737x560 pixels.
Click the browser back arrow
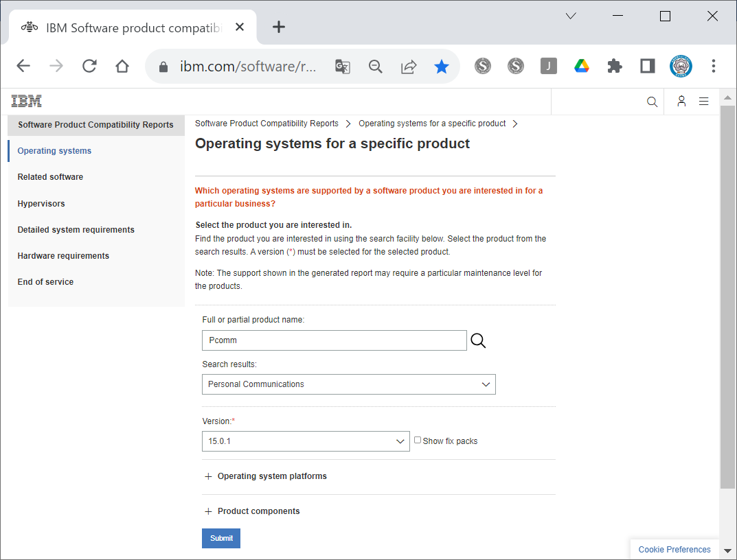23,66
